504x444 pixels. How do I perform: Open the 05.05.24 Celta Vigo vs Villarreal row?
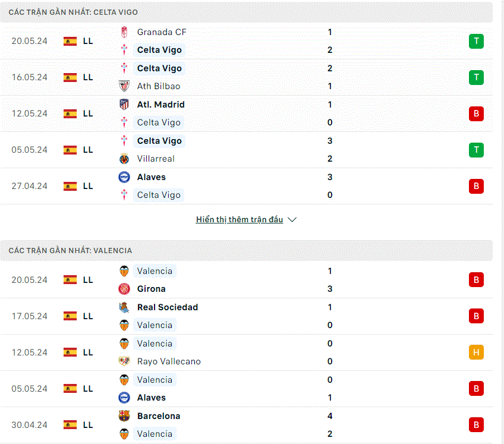click(246, 150)
